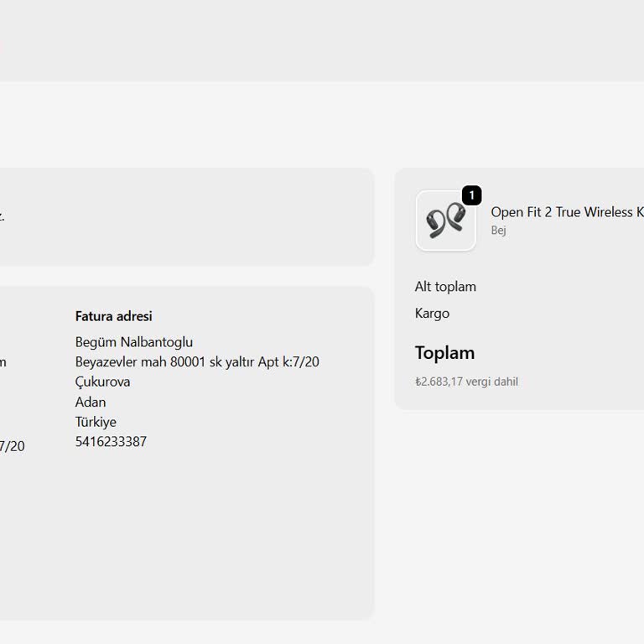Click the name Begüm Nalbantoglu
Viewport: 644px width, 644px height.
(x=134, y=342)
